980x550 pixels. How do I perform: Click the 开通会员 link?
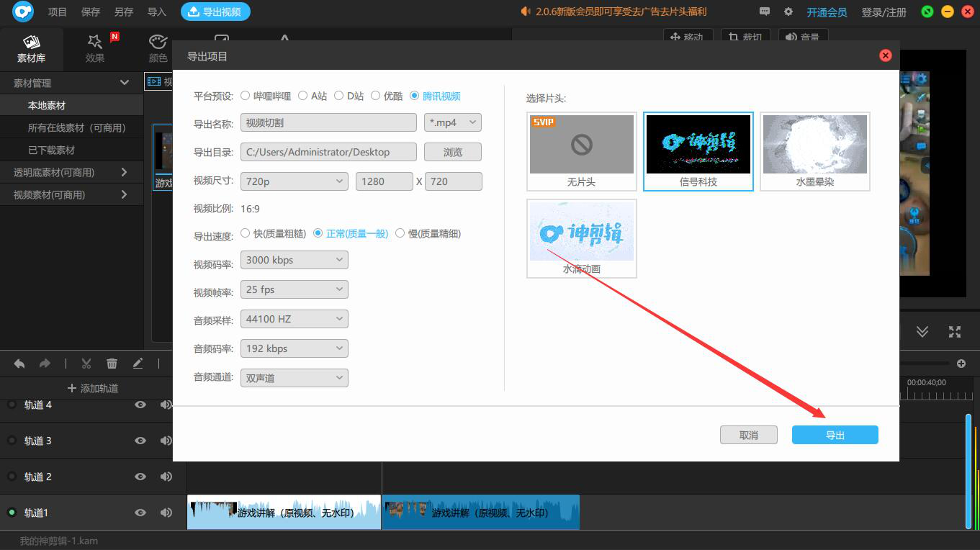click(827, 12)
